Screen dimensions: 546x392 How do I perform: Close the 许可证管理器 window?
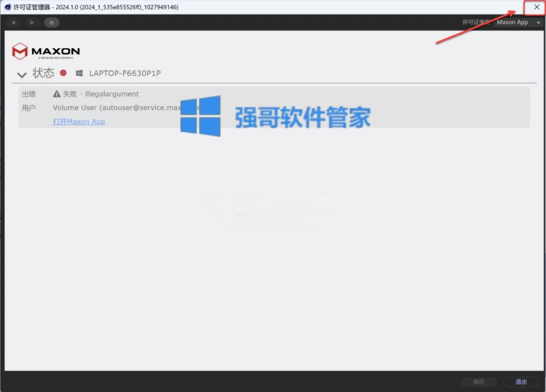pos(537,7)
